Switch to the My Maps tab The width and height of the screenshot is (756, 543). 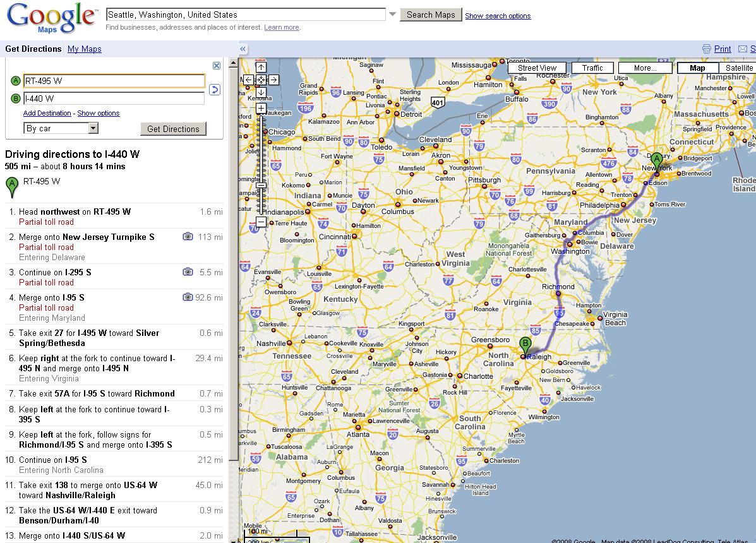(x=84, y=49)
